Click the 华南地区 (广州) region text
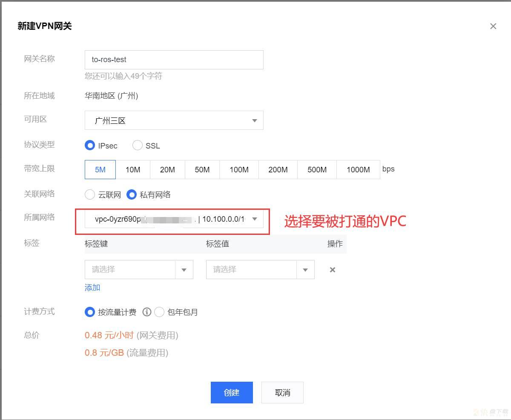 (x=112, y=96)
